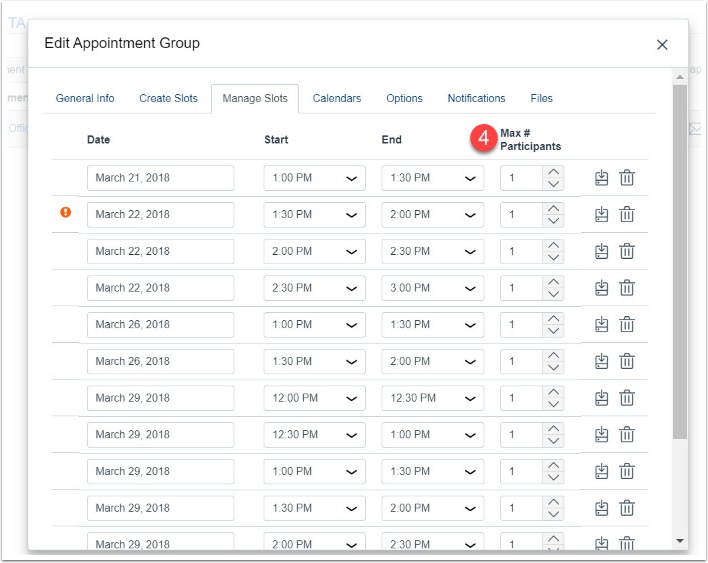The width and height of the screenshot is (708, 563).
Task: Open Start dropdown showing 12:00 PM on March 29
Action: click(x=314, y=398)
